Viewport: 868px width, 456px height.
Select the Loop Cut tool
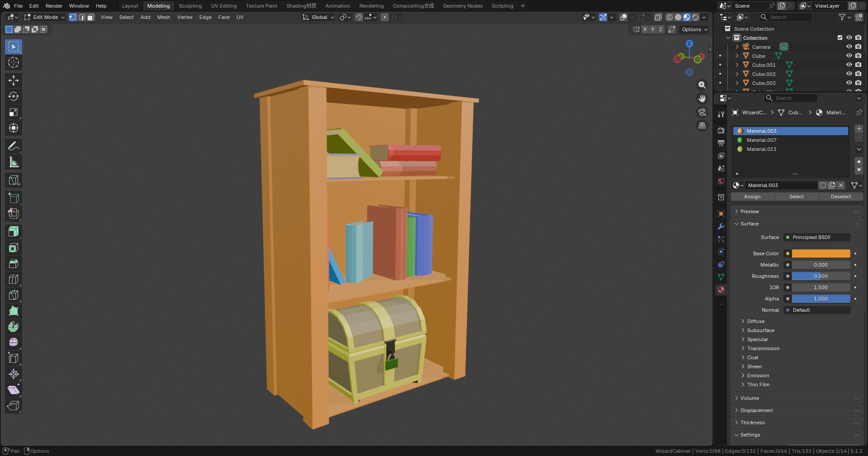click(14, 279)
